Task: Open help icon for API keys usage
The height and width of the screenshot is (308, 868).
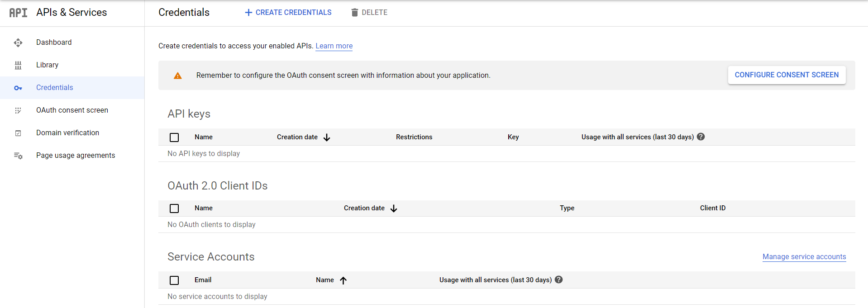Action: (701, 137)
